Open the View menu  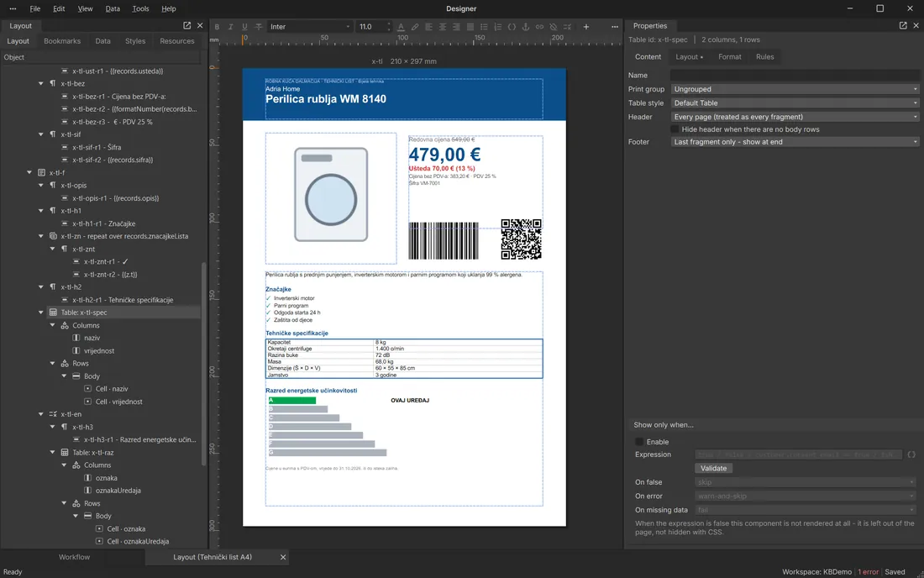tap(86, 9)
